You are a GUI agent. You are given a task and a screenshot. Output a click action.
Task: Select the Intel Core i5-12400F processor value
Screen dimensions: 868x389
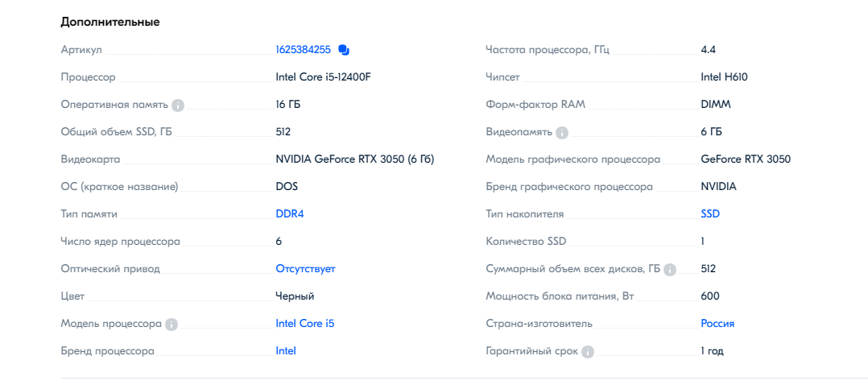coord(324,77)
